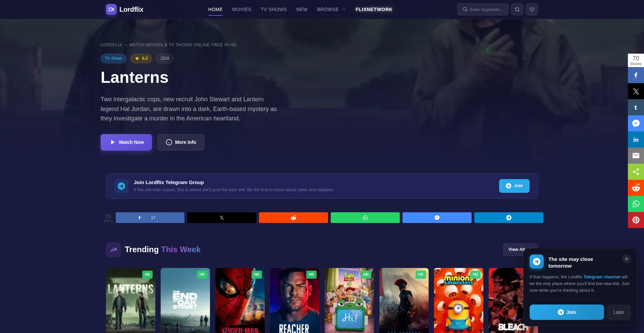Click the Lordflix site name
644x333 pixels.
coord(131,9)
